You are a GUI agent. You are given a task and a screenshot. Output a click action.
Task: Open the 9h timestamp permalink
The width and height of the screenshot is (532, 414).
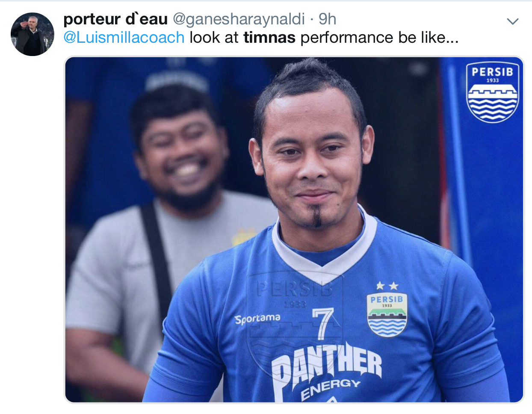[328, 19]
